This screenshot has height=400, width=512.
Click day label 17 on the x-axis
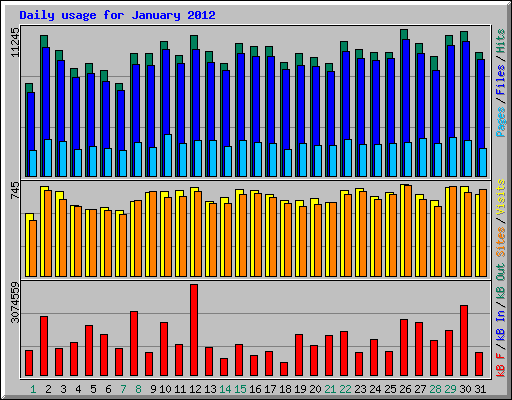tap(270, 389)
